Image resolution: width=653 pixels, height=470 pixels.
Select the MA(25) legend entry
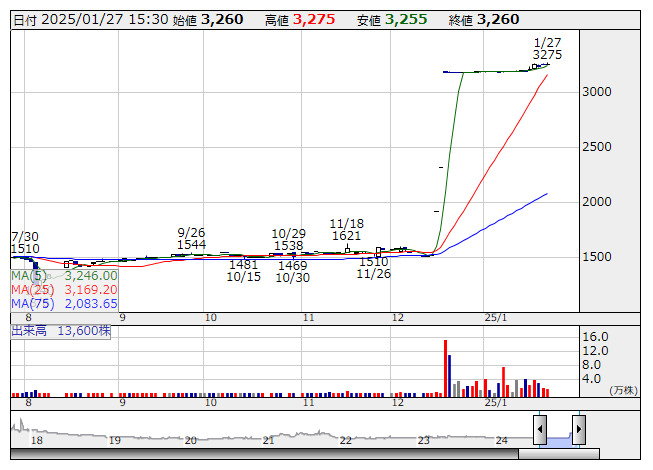point(65,289)
